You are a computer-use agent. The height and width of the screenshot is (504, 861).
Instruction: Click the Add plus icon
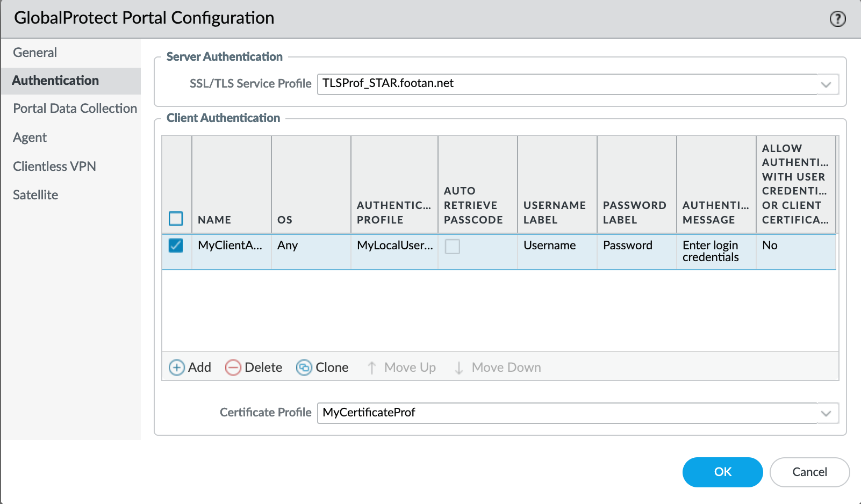[x=177, y=368]
